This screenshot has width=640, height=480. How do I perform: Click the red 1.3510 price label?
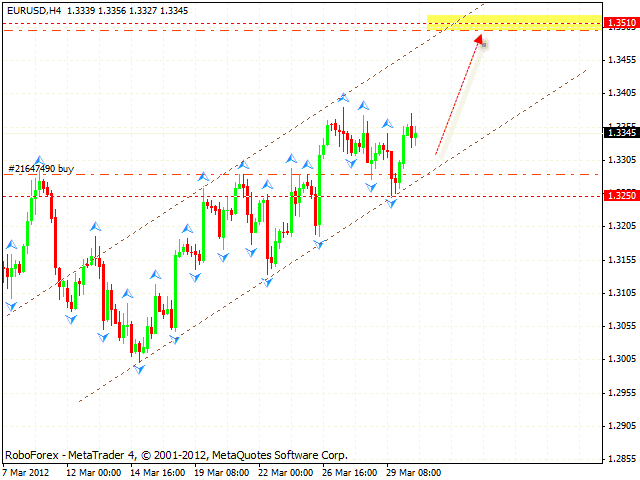(620, 22)
